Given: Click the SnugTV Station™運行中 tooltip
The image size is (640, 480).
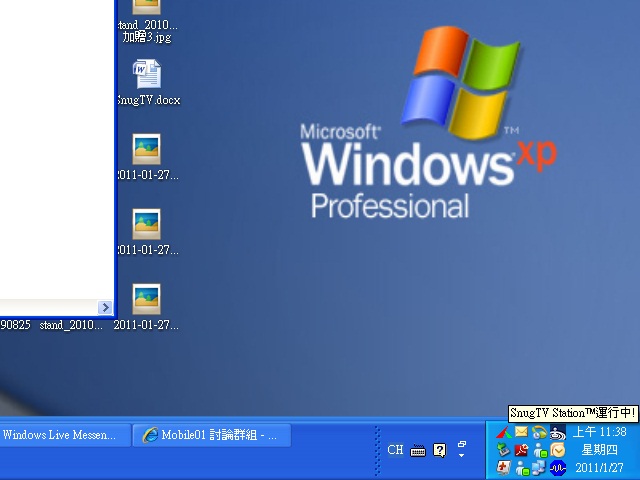Looking at the screenshot, I should click(x=573, y=413).
